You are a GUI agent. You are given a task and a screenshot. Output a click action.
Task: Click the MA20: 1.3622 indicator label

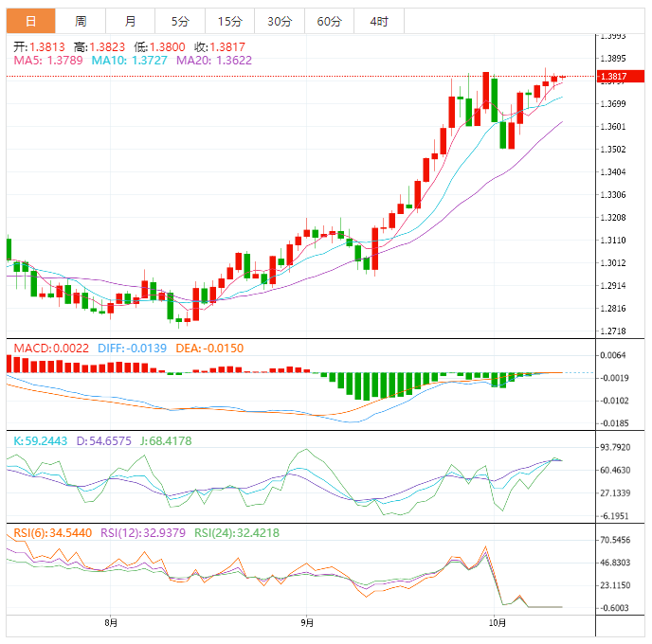(214, 61)
